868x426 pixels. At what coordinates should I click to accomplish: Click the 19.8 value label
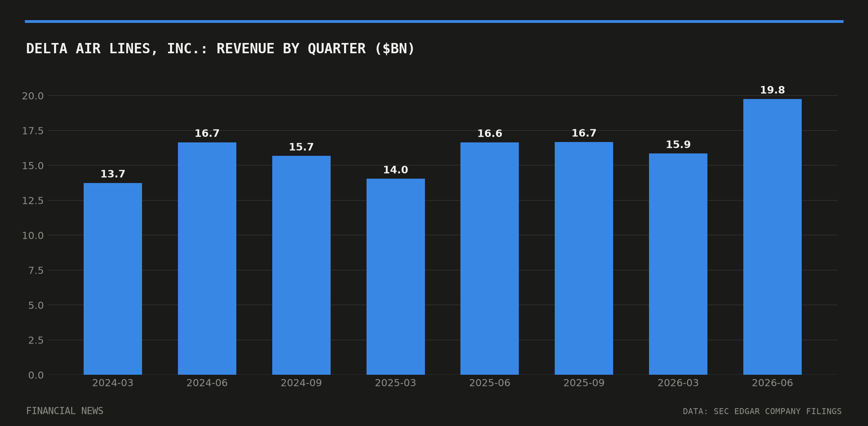point(773,90)
